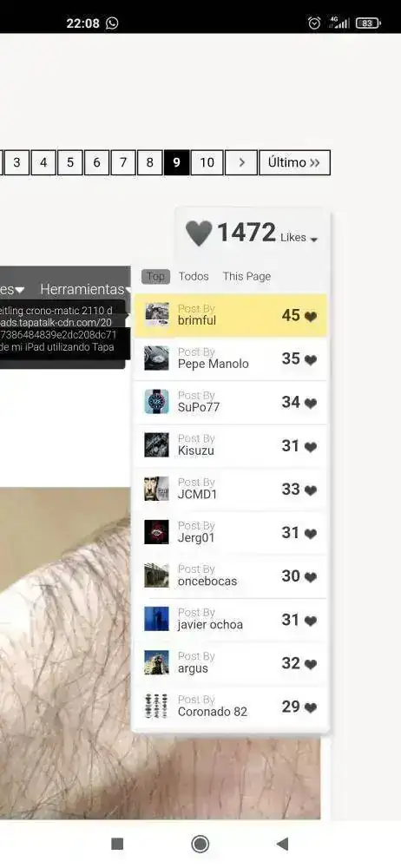Select the Top tab
Screen dimensions: 401x868
click(155, 276)
